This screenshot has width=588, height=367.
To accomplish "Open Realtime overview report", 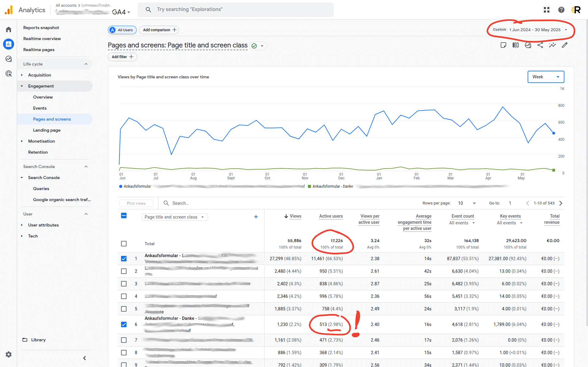I will (x=42, y=39).
